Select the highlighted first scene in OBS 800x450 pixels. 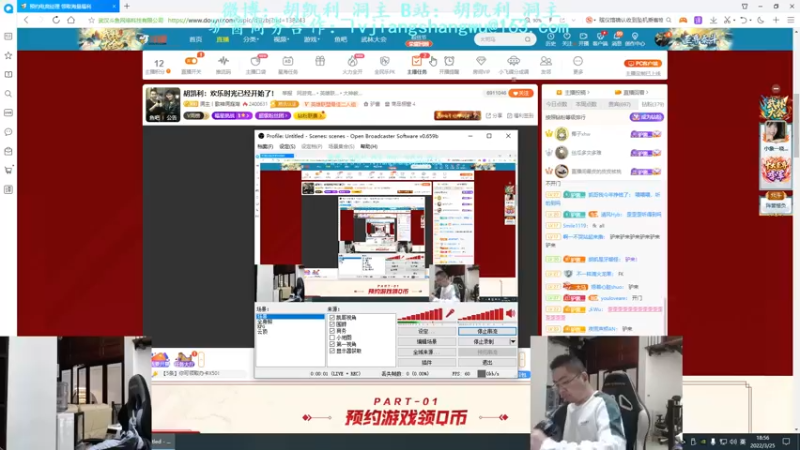[290, 317]
